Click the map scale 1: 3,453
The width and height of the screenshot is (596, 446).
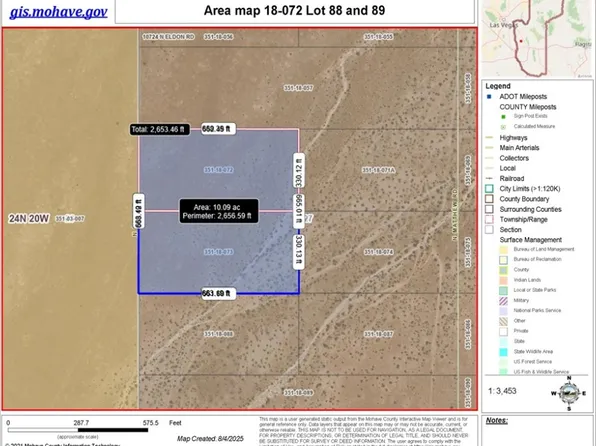[x=502, y=391]
